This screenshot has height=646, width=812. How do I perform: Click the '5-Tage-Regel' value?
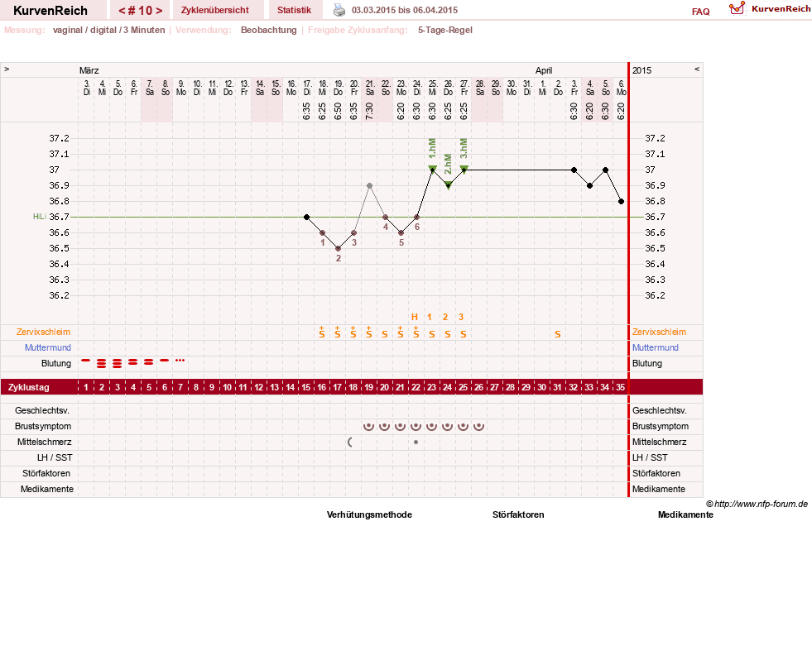tap(445, 30)
